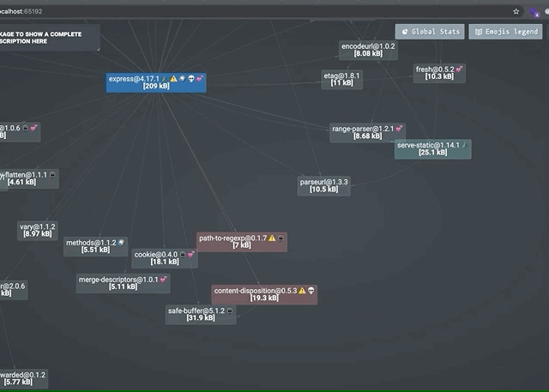Click box emoji on array-flatten@1.1.1 node
Image resolution: width=549 pixels, height=392 pixels.
(52, 175)
